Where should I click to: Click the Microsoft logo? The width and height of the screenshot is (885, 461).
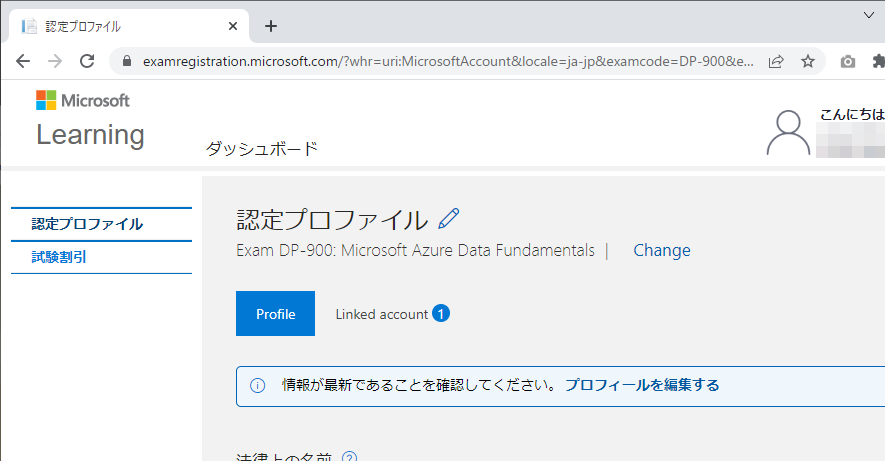point(83,100)
